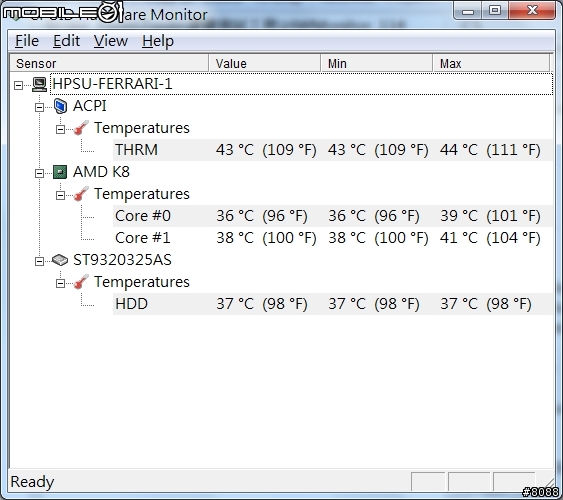
Task: Open the Help menu
Action: point(158,41)
